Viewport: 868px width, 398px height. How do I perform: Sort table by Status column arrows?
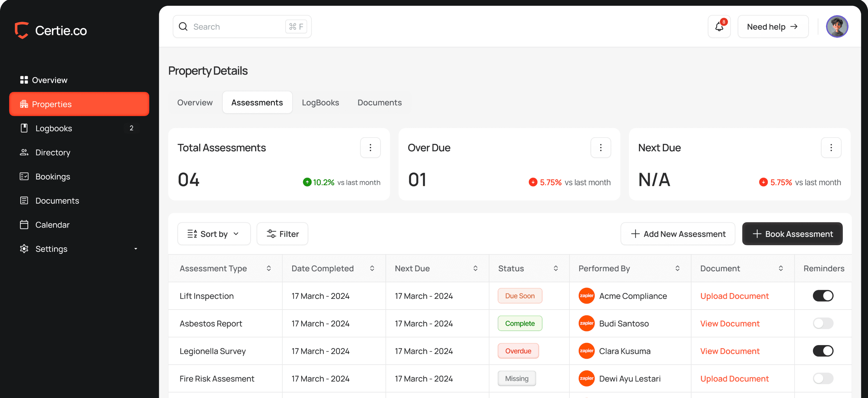coord(556,268)
